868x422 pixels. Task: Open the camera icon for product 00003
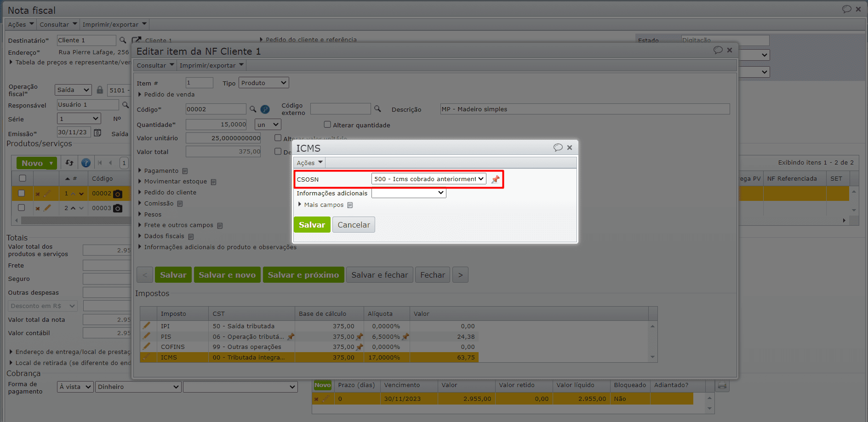point(118,208)
